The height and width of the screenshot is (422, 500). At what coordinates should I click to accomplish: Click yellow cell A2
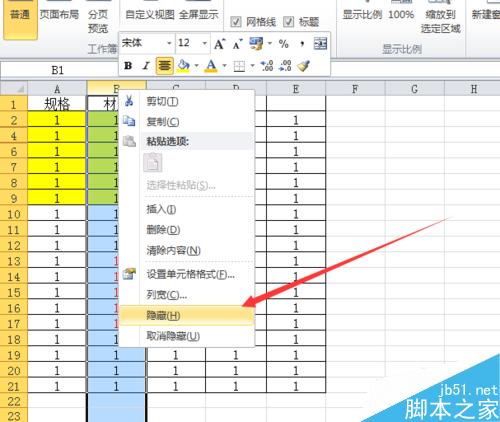[57, 120]
